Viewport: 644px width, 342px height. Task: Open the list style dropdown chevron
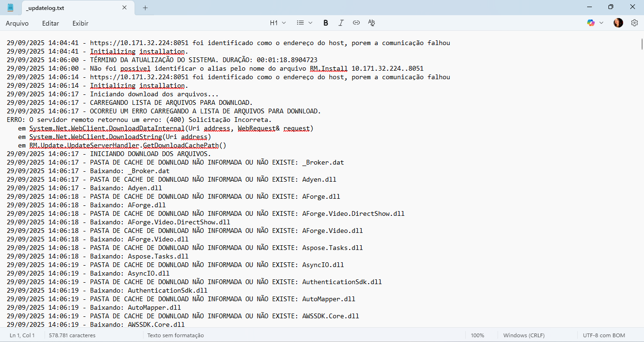pos(310,22)
